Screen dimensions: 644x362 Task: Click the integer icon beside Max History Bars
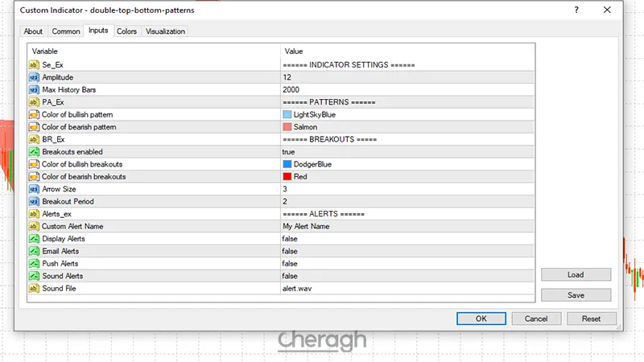click(x=34, y=89)
